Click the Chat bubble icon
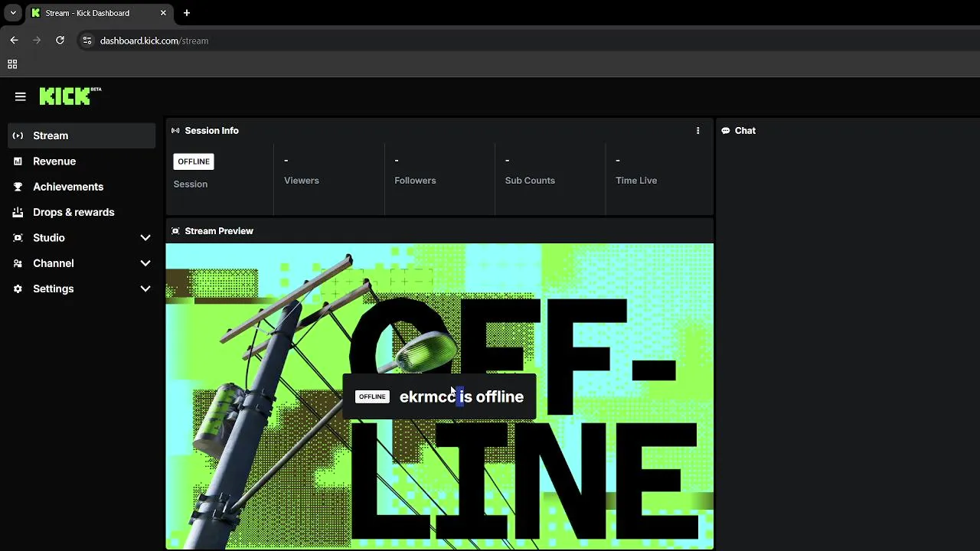This screenshot has width=980, height=551. pos(725,131)
